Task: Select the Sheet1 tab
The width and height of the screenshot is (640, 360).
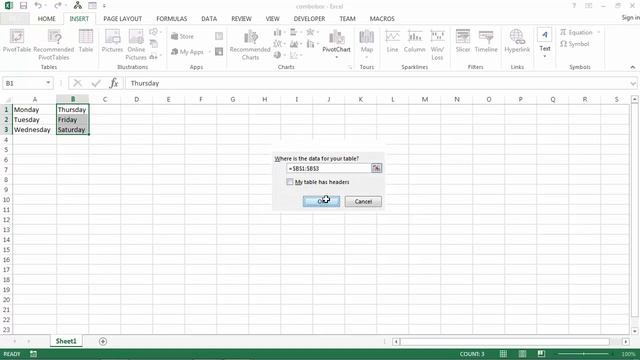Action: point(66,341)
